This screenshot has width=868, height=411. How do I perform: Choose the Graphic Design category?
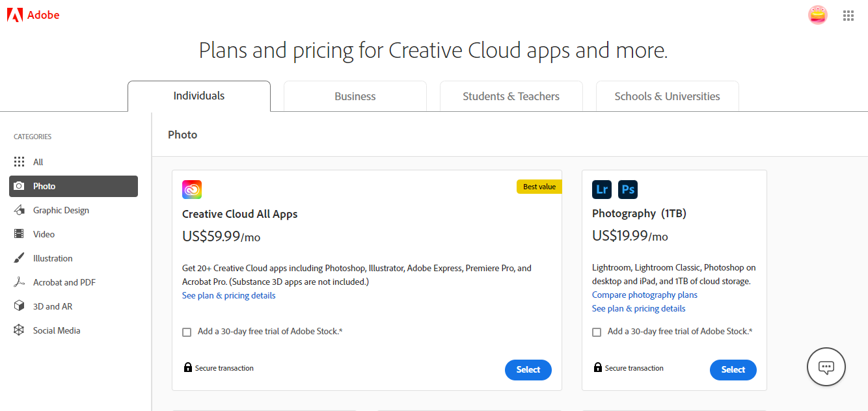[74, 210]
